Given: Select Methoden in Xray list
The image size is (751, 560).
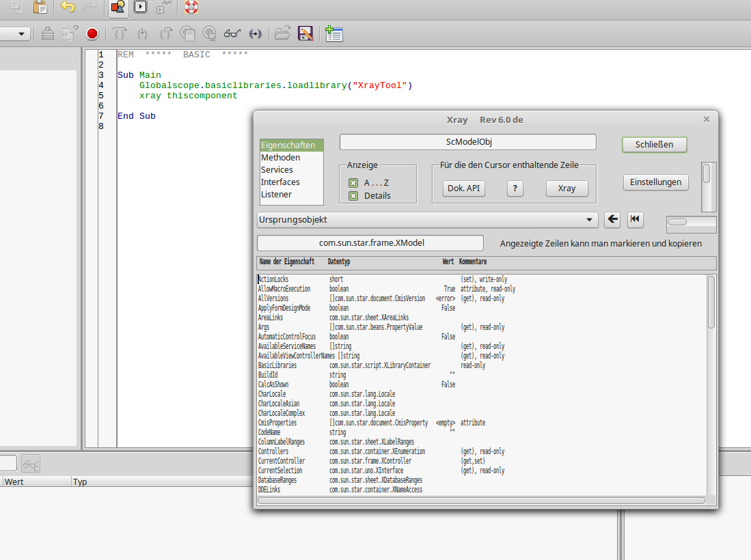Looking at the screenshot, I should point(292,158).
